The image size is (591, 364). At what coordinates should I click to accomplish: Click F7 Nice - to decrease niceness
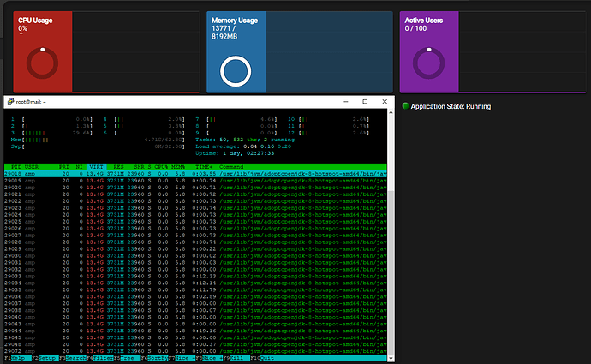(182, 358)
